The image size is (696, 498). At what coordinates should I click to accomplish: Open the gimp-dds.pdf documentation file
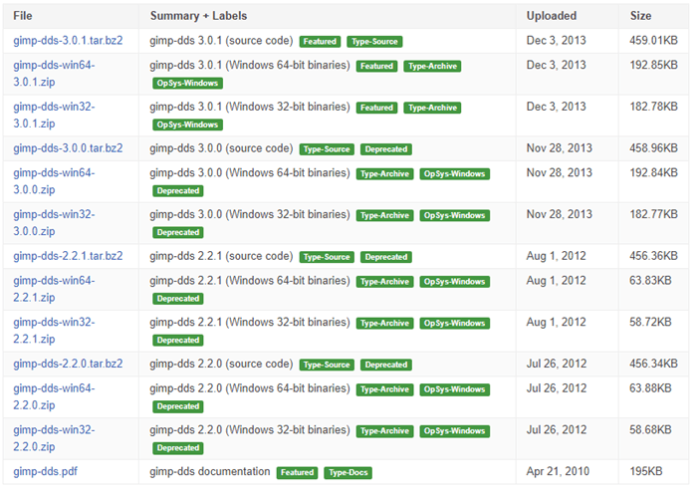[45, 471]
